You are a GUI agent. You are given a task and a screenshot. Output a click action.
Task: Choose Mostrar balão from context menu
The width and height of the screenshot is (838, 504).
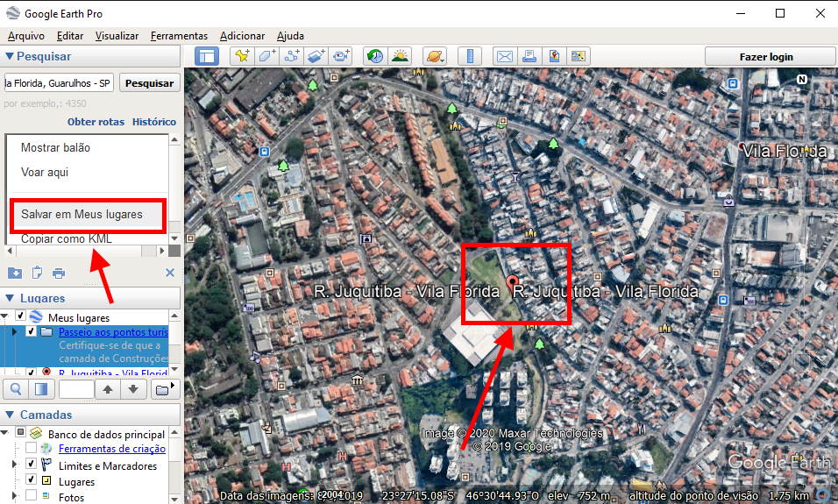[55, 147]
